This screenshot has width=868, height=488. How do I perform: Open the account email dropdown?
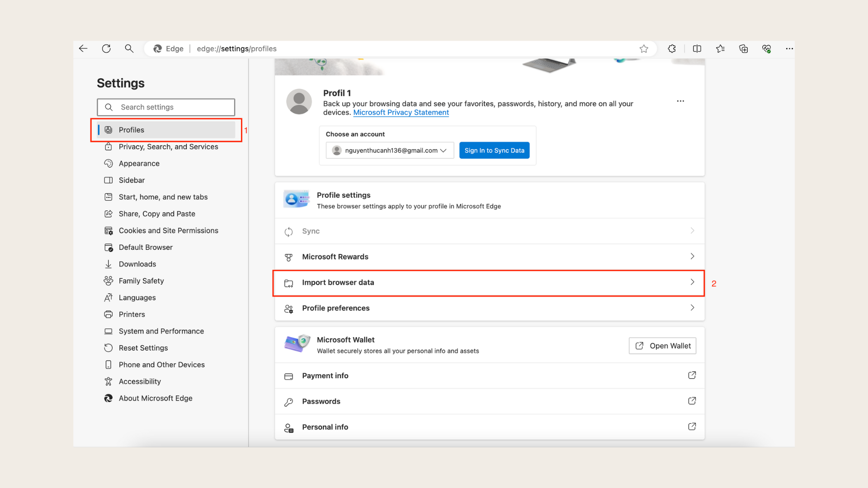pyautogui.click(x=390, y=150)
